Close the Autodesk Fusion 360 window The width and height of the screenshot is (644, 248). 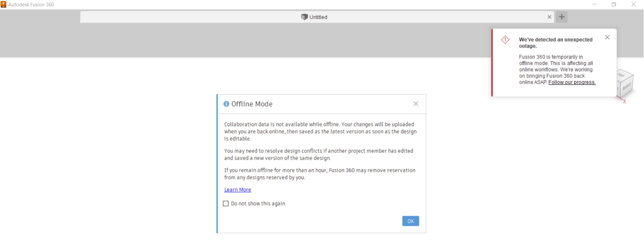click(633, 4)
